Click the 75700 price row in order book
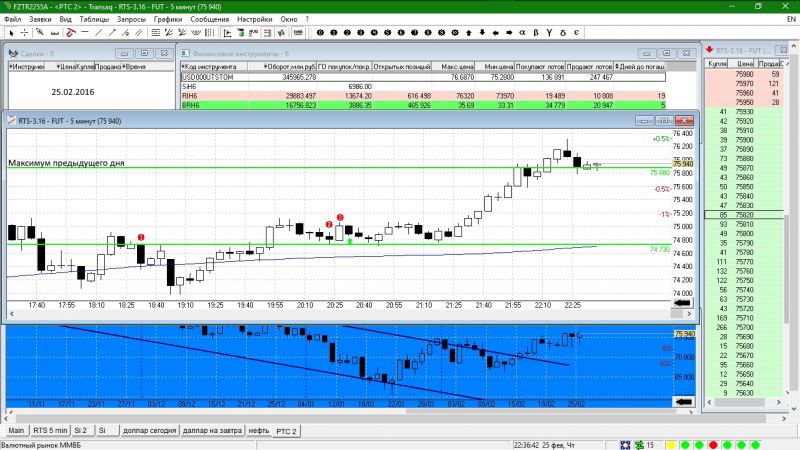The width and height of the screenshot is (800, 450). (x=744, y=328)
